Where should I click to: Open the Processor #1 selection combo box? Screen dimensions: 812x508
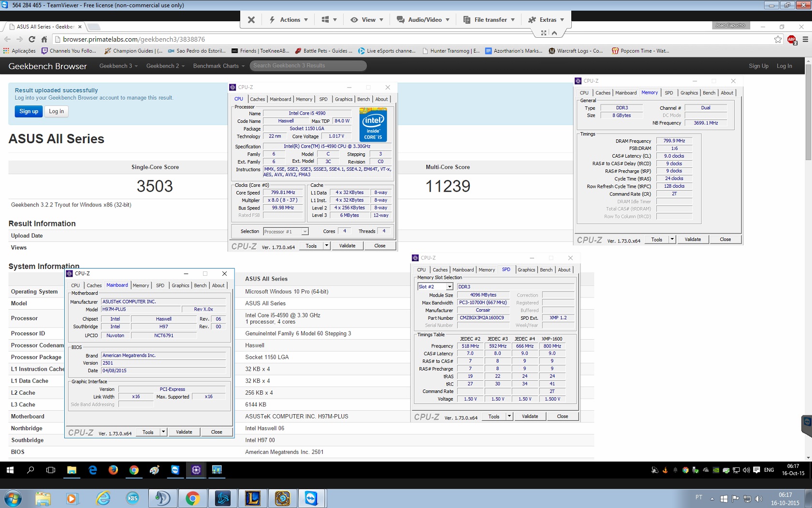coord(286,232)
